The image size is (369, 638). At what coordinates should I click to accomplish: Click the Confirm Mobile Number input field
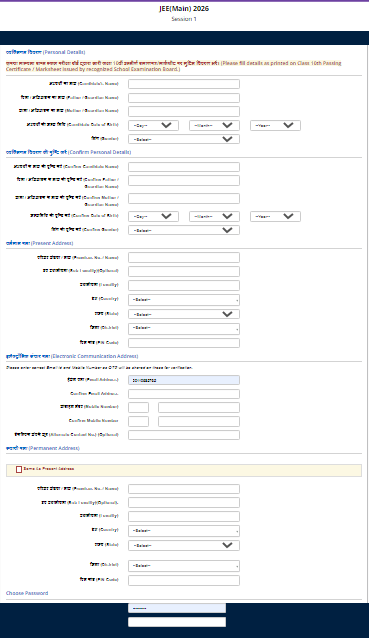click(x=199, y=421)
